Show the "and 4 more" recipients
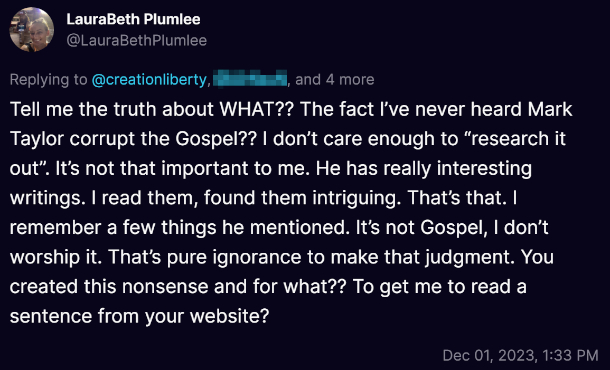This screenshot has height=370, width=610. 335,80
